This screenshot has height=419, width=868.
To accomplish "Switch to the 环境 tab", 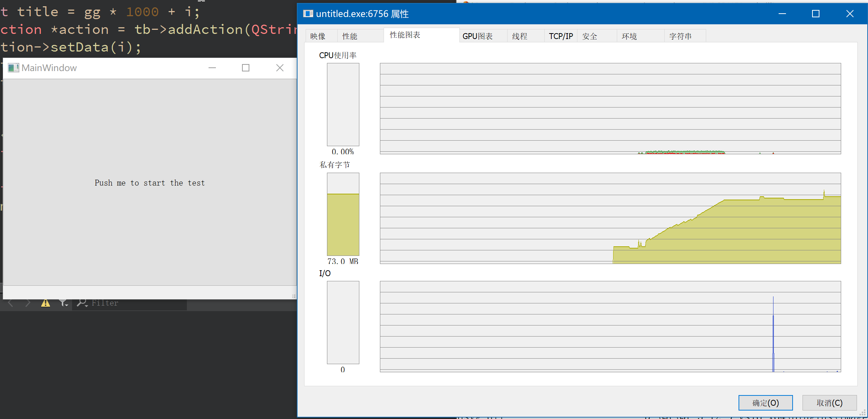I will pyautogui.click(x=629, y=36).
